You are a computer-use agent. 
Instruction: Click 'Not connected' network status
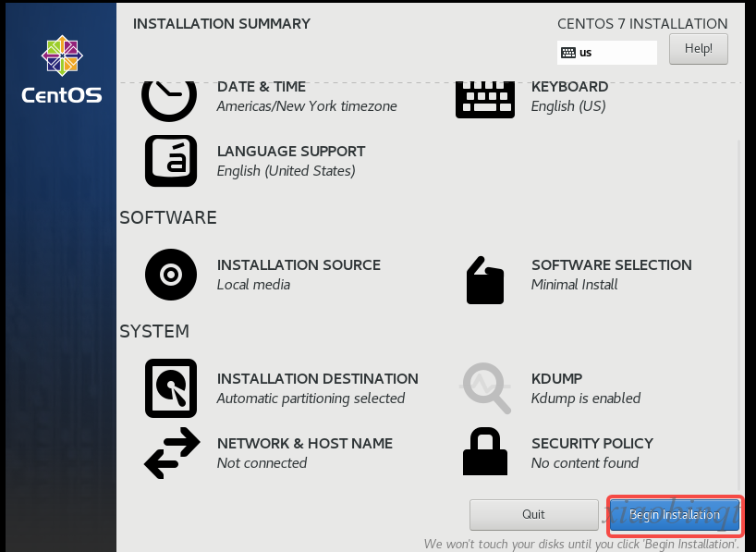click(262, 463)
